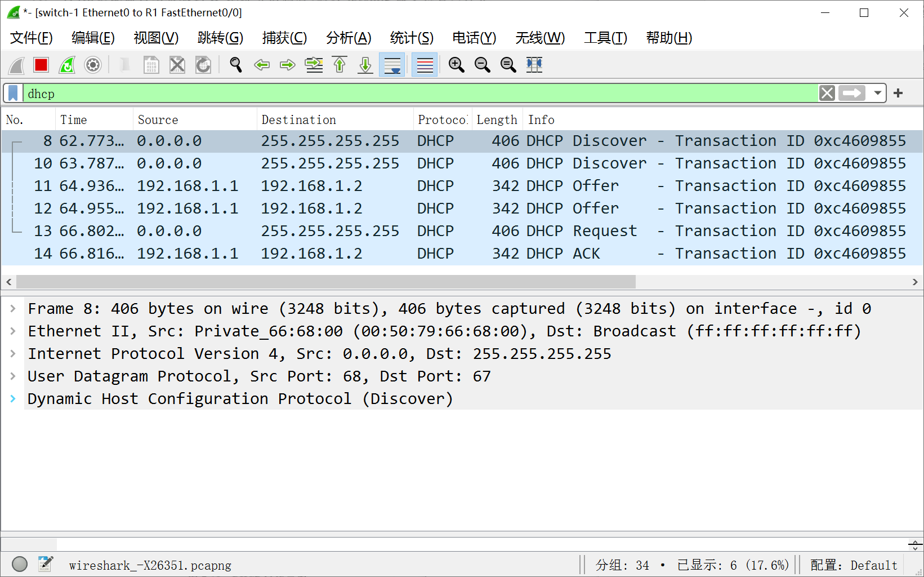The width and height of the screenshot is (924, 577).
Task: Close this capture file icon
Action: tap(177, 65)
